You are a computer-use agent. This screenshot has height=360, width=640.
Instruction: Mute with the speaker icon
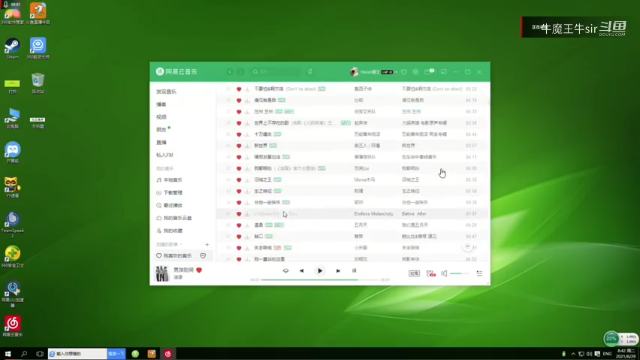tap(444, 273)
